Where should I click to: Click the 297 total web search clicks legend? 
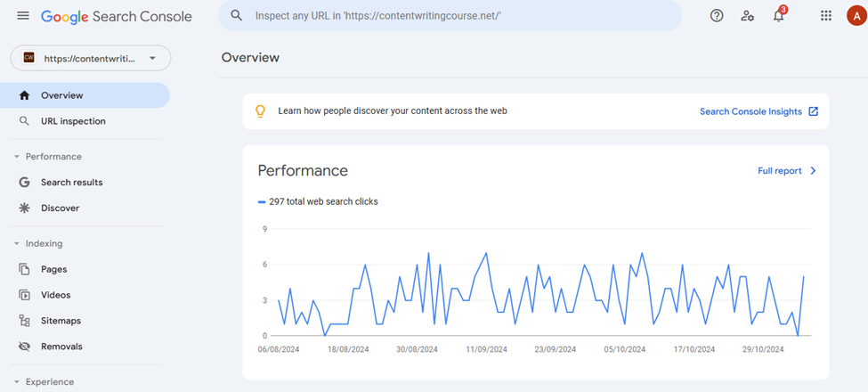[x=318, y=202]
